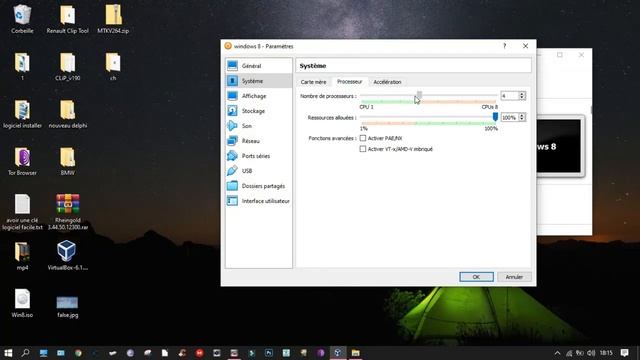Close the Paramètres dialog
640x360 pixels.
point(525,46)
